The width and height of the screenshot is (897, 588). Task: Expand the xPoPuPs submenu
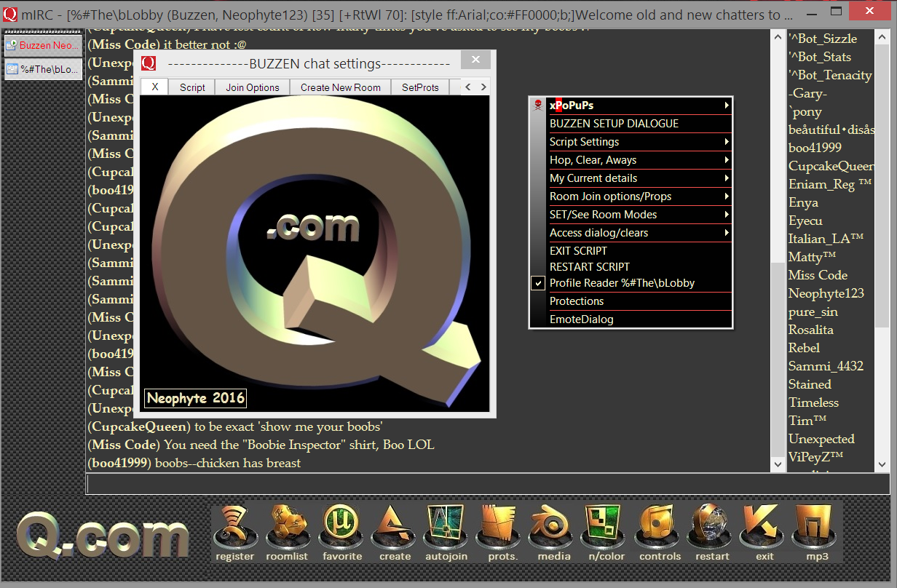tap(726, 106)
